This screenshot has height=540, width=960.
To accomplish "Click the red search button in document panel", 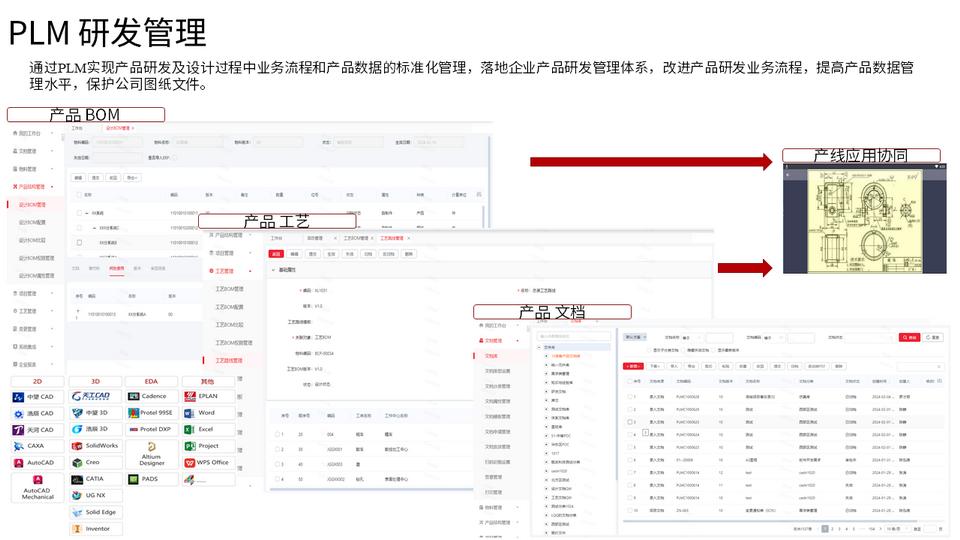I will pos(908,338).
